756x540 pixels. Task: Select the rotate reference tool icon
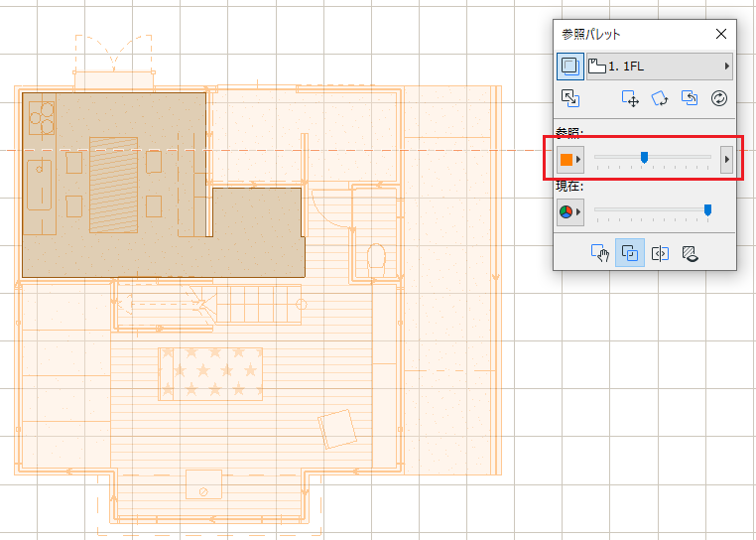coord(660,98)
